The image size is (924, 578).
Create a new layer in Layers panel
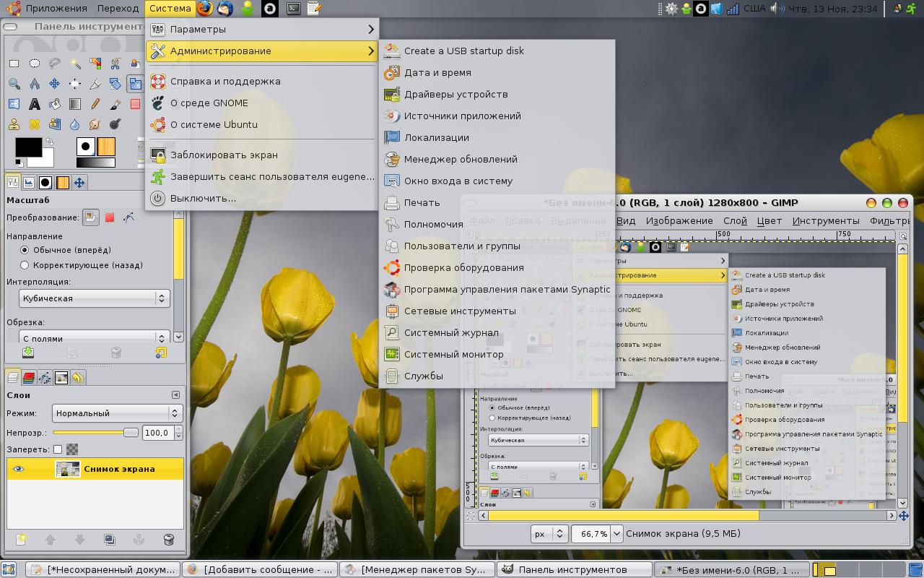[x=21, y=539]
